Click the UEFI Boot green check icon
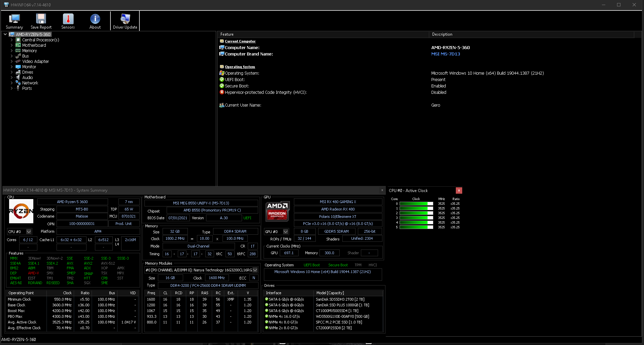 click(222, 80)
